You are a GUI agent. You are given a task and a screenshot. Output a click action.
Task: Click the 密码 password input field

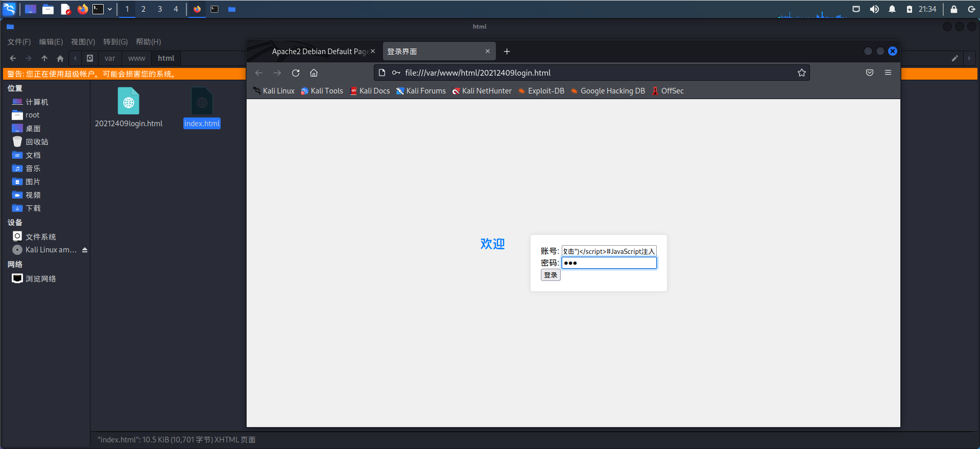coord(609,263)
